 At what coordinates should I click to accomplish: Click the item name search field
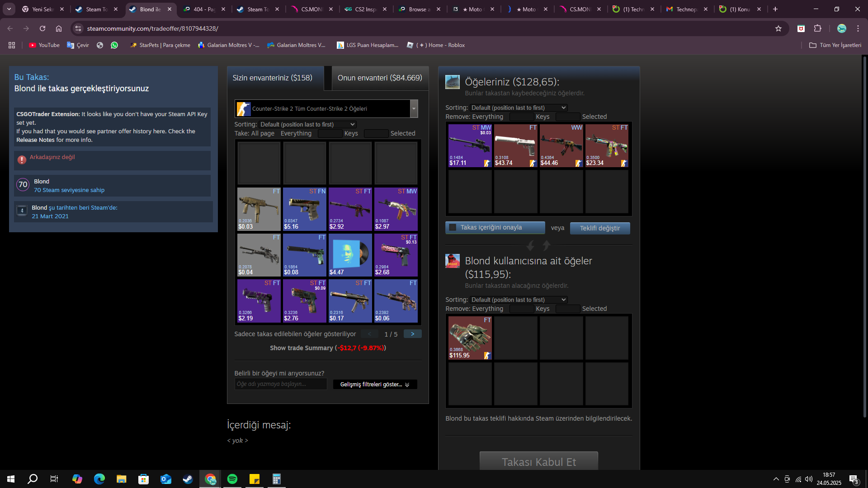[x=280, y=384]
